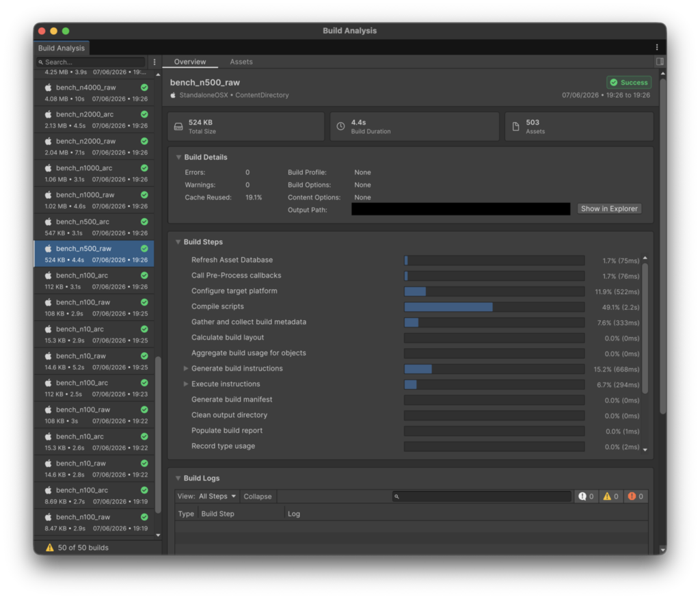The height and width of the screenshot is (599, 700).
Task: Click green check on bench_n1000_raw
Action: [144, 195]
